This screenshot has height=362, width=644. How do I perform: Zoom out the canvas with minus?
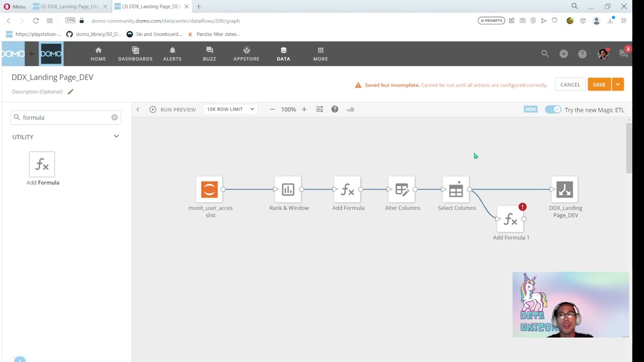tap(272, 109)
